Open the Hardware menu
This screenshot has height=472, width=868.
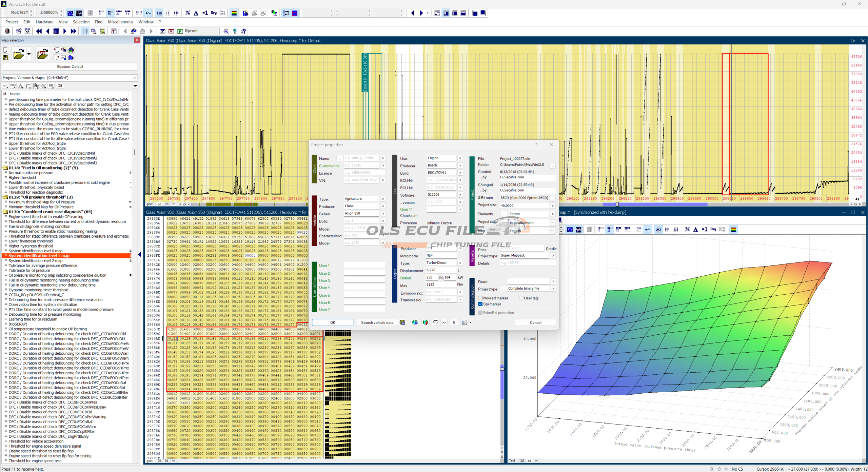click(44, 22)
